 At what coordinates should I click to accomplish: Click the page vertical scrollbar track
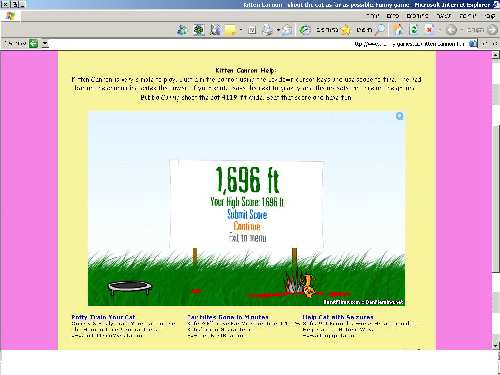[495, 200]
